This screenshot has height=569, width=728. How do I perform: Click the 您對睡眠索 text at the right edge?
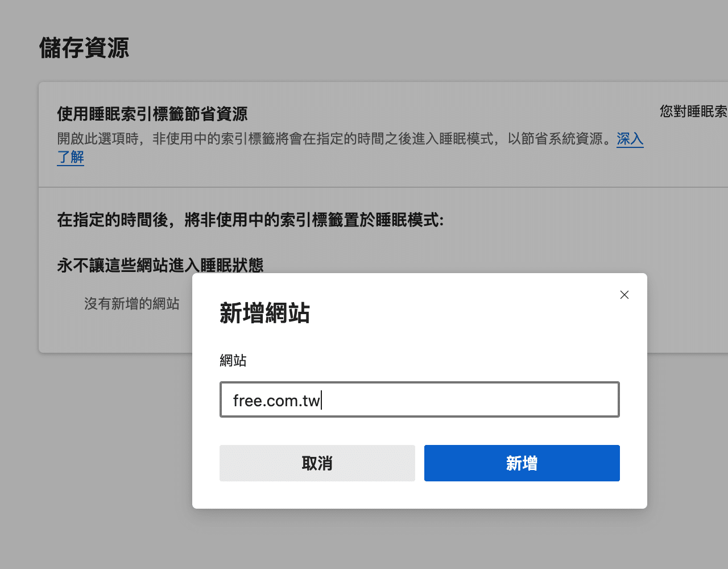pos(694,112)
